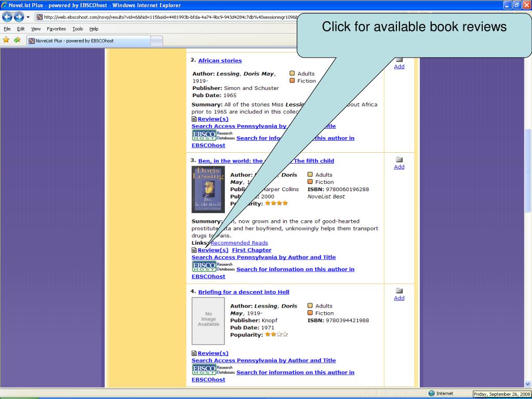This screenshot has height=399, width=532.
Task: Open Review(s) link for African stories
Action: (213, 119)
